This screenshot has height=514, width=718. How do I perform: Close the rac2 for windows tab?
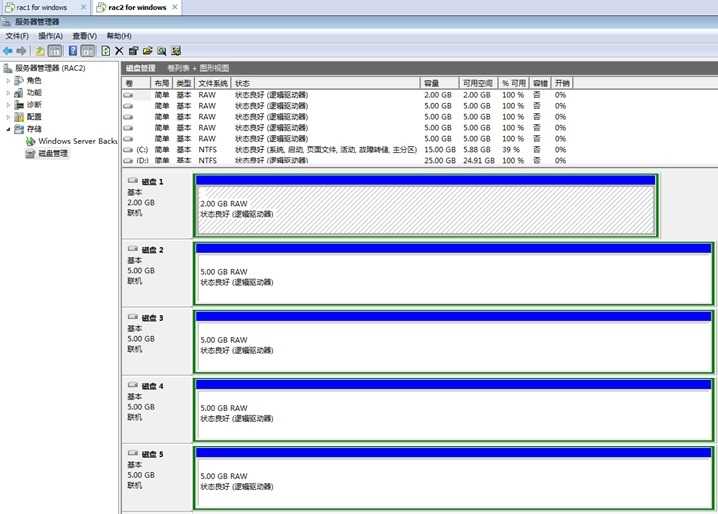[175, 7]
